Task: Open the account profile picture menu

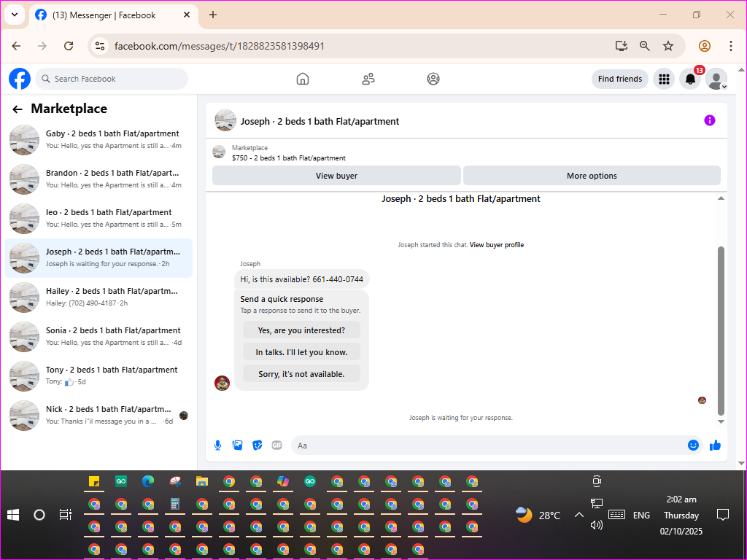Action: 716,79
